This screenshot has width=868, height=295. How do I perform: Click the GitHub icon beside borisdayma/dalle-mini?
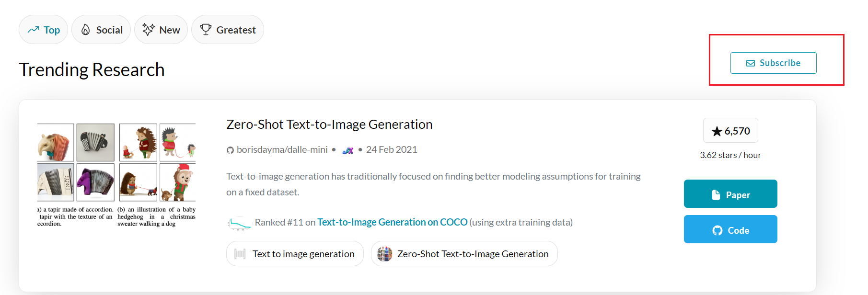point(230,150)
